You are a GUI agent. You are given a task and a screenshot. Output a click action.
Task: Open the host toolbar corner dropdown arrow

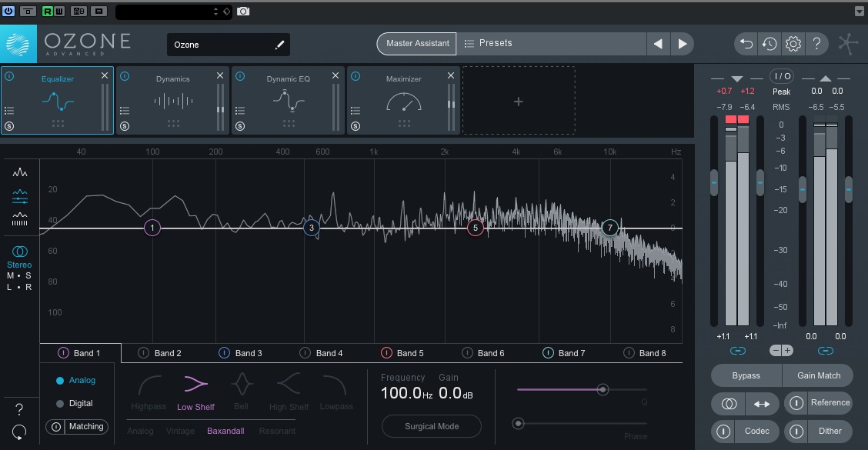[859, 11]
